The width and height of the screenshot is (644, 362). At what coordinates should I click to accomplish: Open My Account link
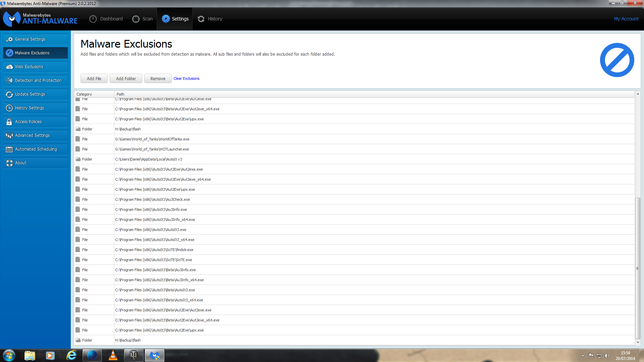(x=626, y=19)
